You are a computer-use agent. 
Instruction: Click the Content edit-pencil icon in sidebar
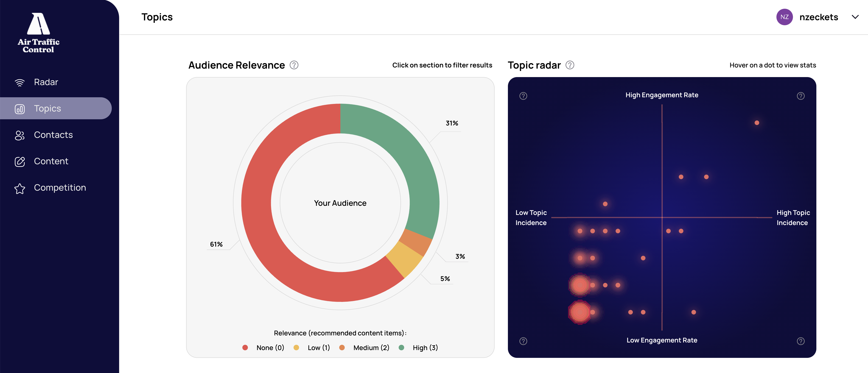click(x=20, y=161)
